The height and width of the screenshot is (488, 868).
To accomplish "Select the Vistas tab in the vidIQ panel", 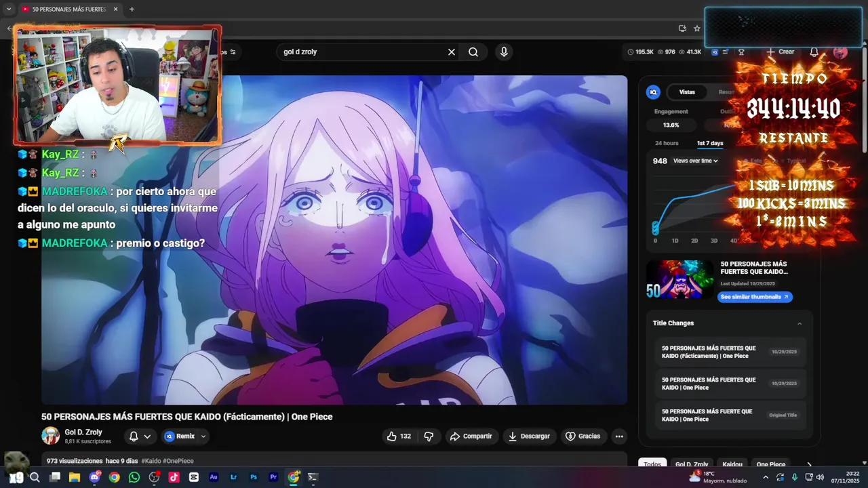I will [x=687, y=92].
